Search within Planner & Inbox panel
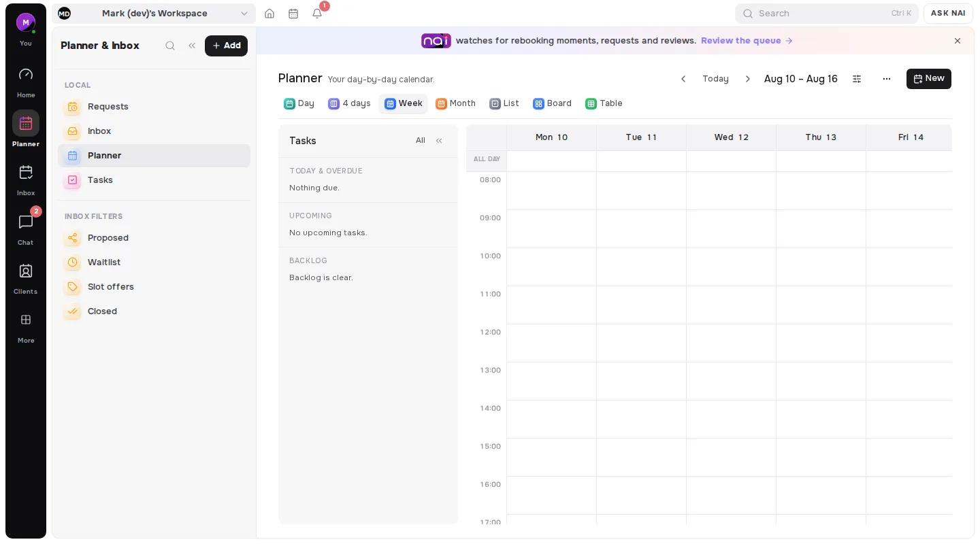Viewport: 980px width, 544px height. click(x=170, y=46)
